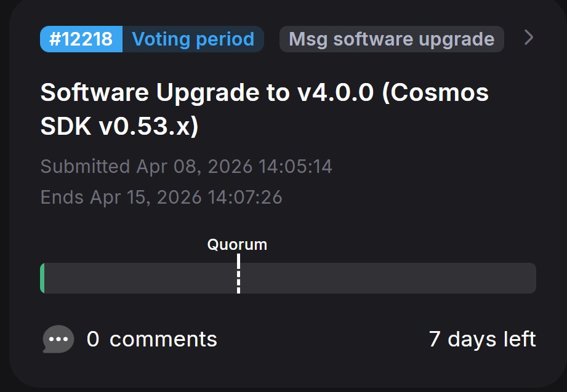
Task: Click the comments speech bubble icon
Action: point(58,339)
